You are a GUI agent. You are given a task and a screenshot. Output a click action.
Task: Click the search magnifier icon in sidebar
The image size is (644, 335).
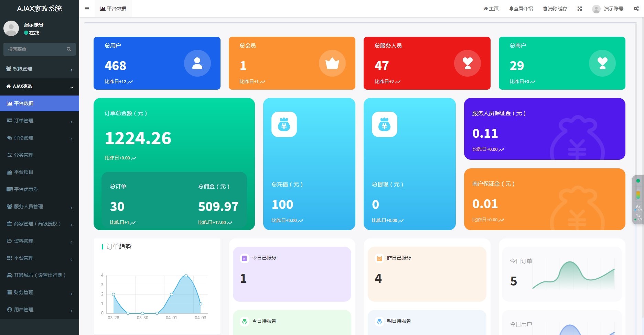tap(69, 49)
